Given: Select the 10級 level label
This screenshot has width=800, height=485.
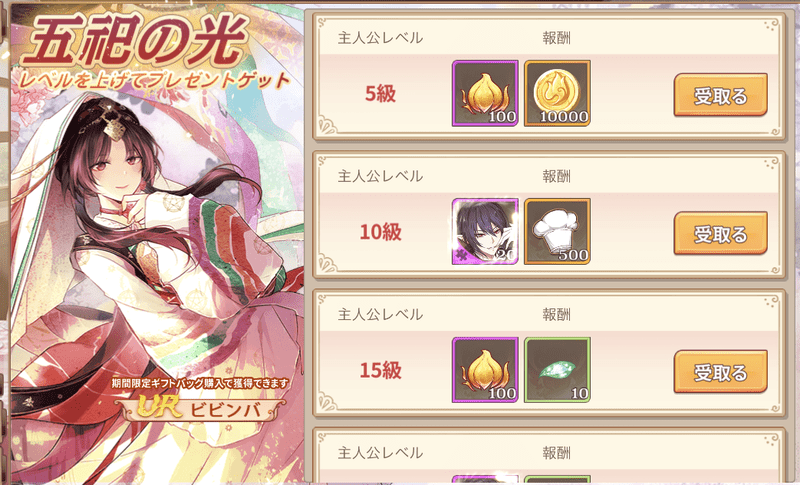Looking at the screenshot, I should 381,232.
